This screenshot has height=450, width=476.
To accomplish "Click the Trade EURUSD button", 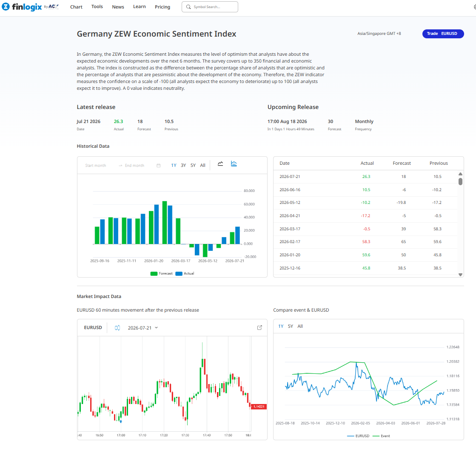I will click(443, 34).
